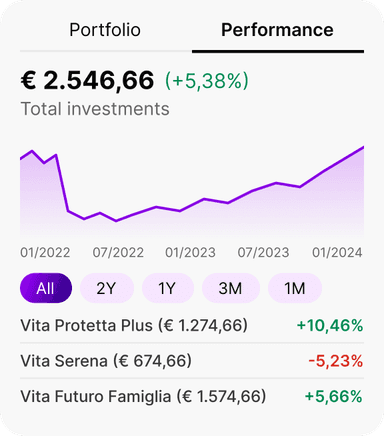
Task: Click the 01/2022 axis date label
Action: click(45, 253)
